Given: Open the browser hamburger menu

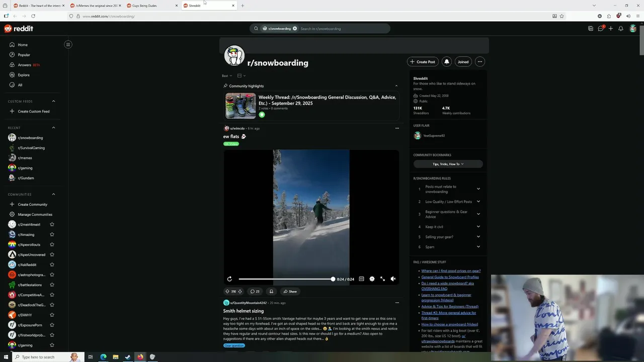Looking at the screenshot, I should (637, 16).
